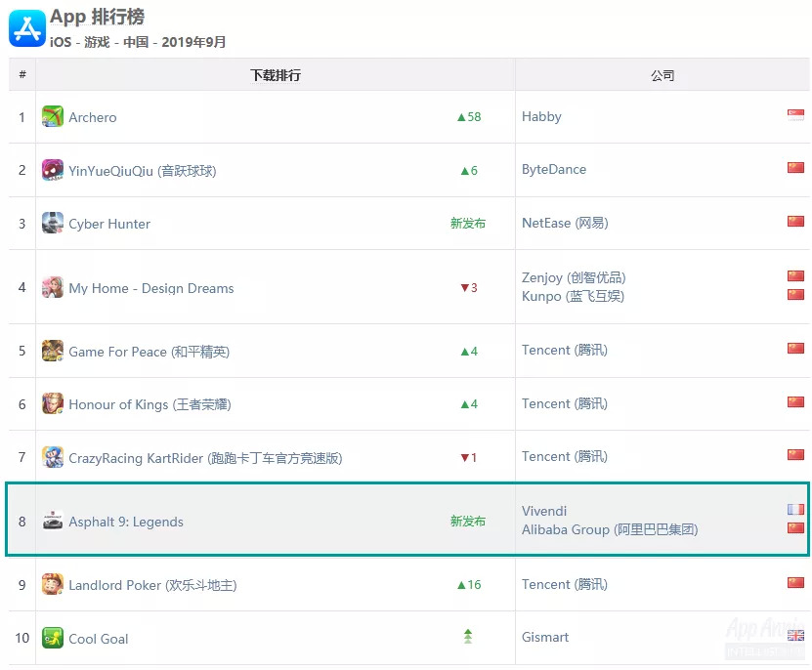
Task: Open the Cool Goal game icon
Action: point(53,638)
